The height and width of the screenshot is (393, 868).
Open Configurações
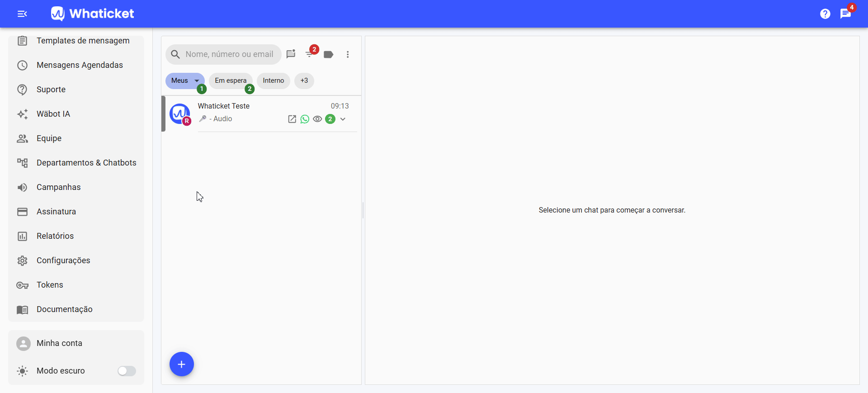[76, 260]
